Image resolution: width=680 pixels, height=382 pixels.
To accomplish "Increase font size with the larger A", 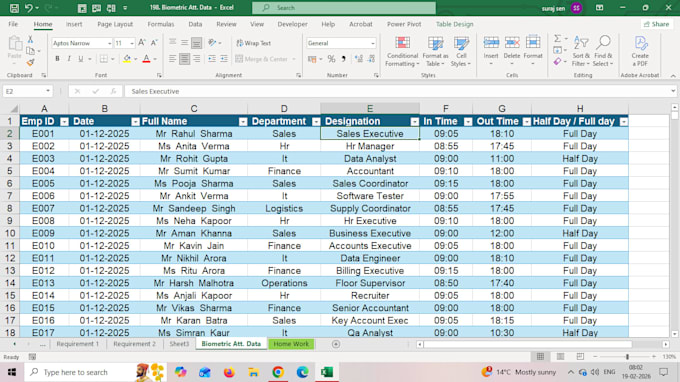I will [x=142, y=43].
